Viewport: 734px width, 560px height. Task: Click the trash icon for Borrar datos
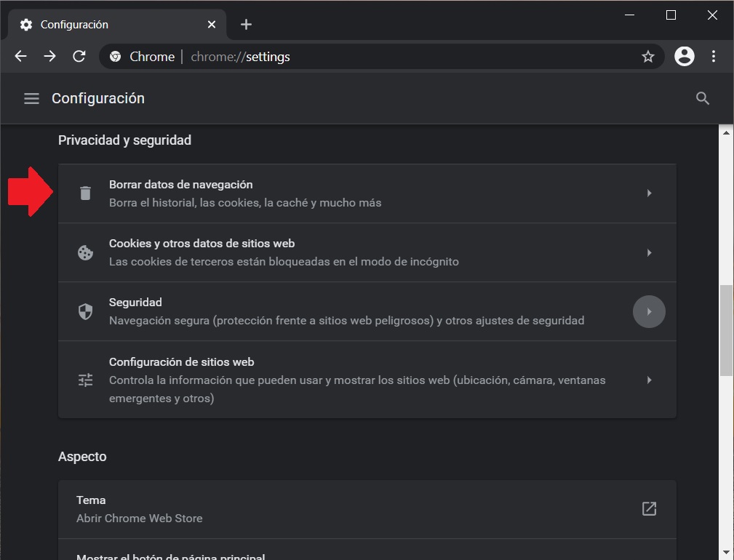[x=86, y=193]
